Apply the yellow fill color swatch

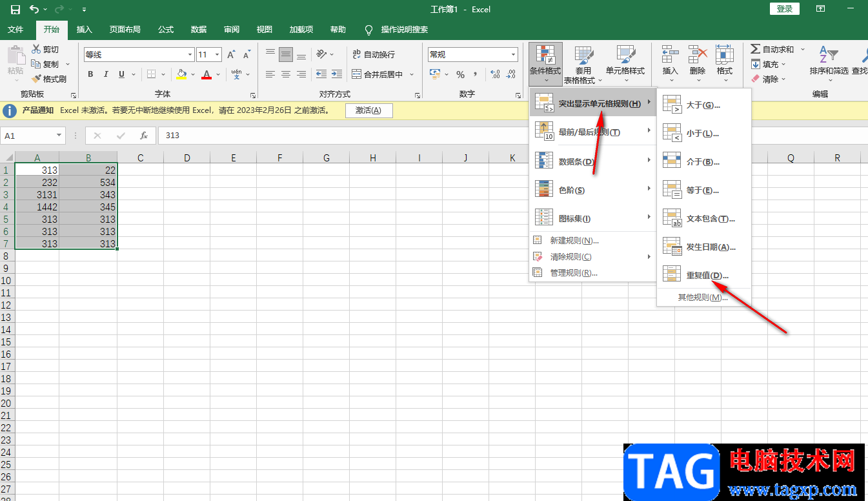182,74
